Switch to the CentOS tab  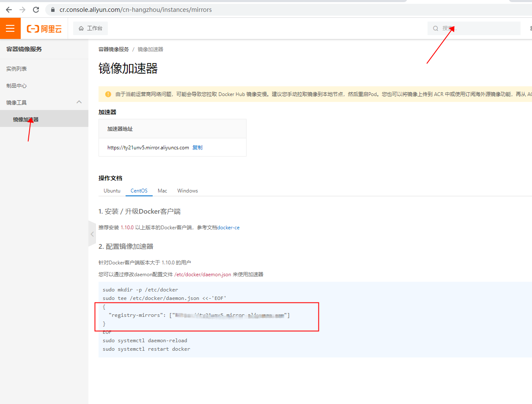pos(139,191)
